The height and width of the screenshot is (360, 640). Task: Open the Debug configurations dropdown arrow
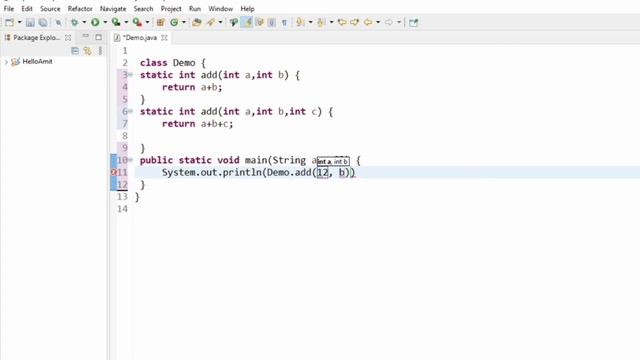coord(84,22)
